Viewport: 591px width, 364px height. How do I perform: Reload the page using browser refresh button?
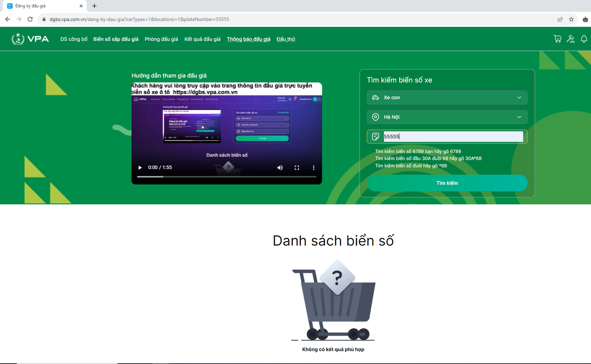(30, 19)
